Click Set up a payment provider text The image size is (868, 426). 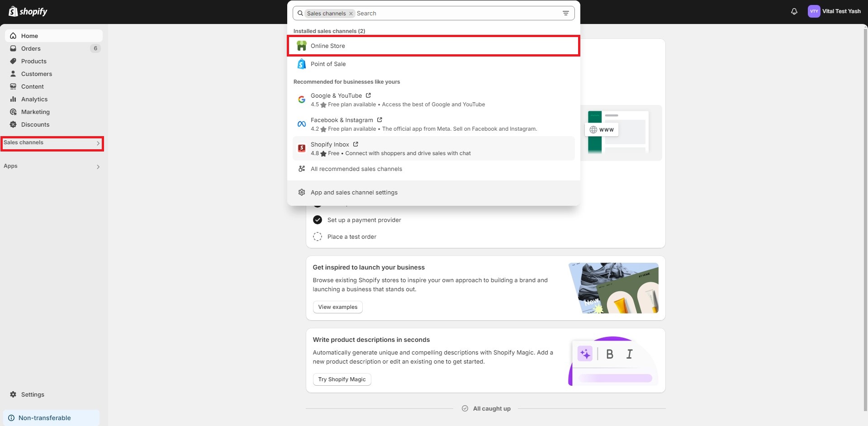click(364, 220)
